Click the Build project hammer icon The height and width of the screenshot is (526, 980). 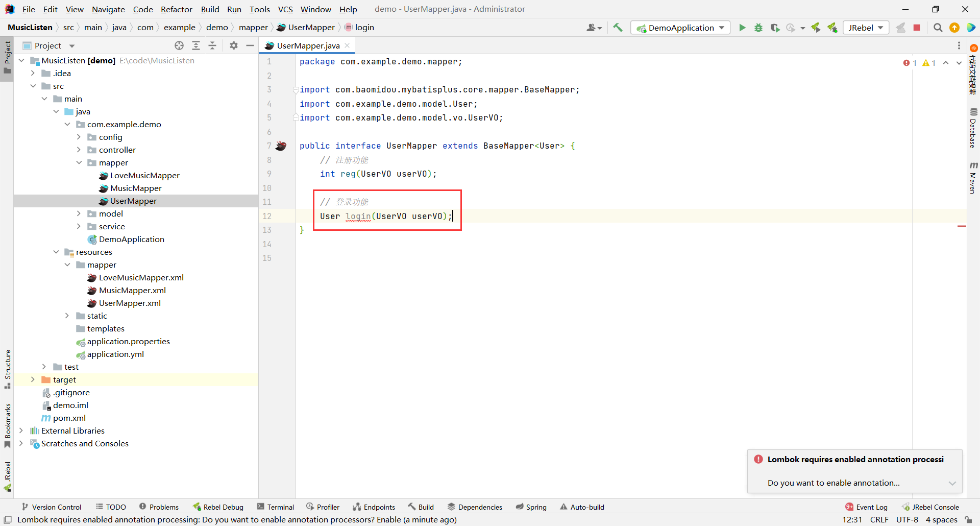coord(618,28)
